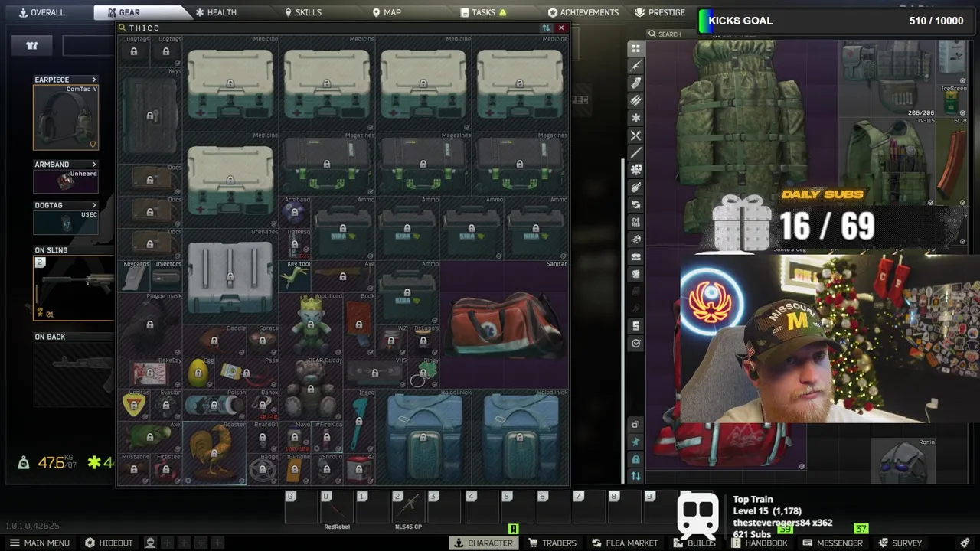Viewport: 980px width, 551px height.
Task: Go to the HIDEOUT
Action: point(109,543)
